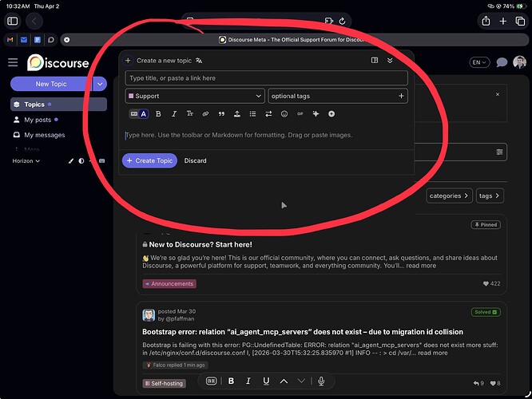Open the emoji picker
The height and width of the screenshot is (399, 532).
(284, 114)
